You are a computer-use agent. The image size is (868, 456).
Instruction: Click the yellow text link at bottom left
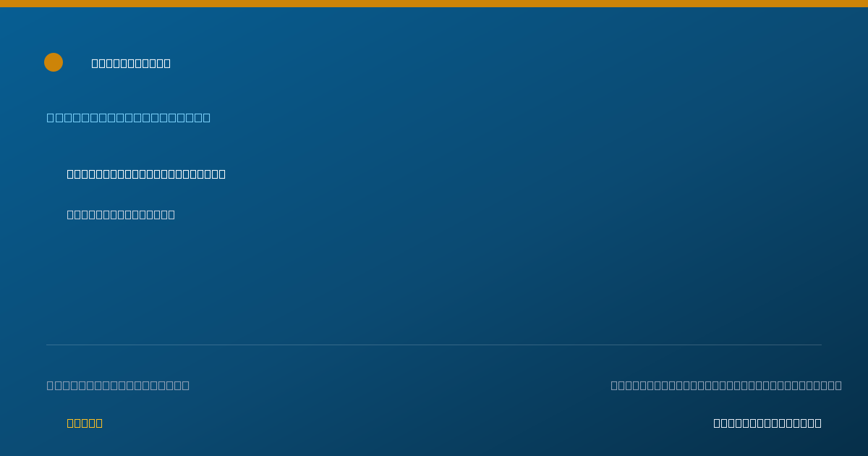(x=85, y=423)
